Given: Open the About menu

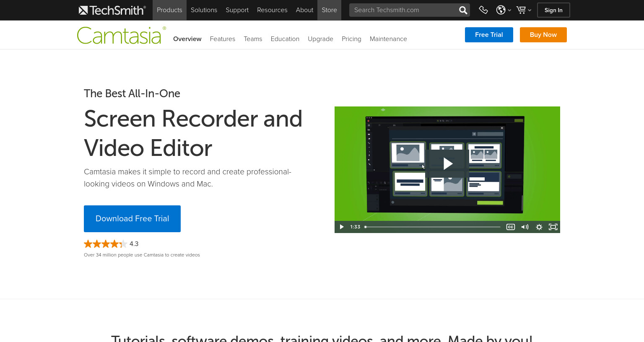Looking at the screenshot, I should [x=304, y=10].
